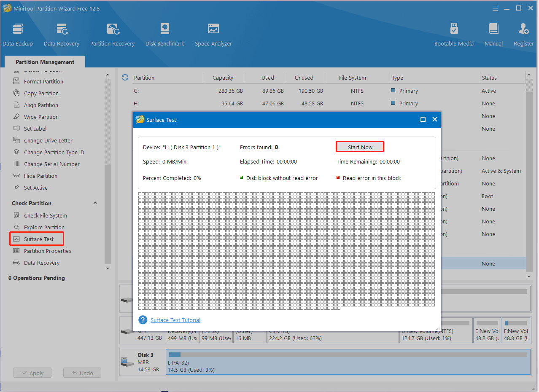The image size is (539, 392).
Task: Sort by Unused column header
Action: [304, 78]
